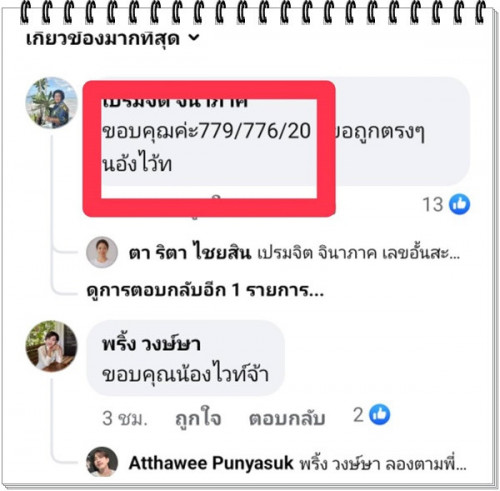
Task: Click the highlighted comment ขอบคุณค่ะ779/776/20
Action: pyautogui.click(x=206, y=131)
